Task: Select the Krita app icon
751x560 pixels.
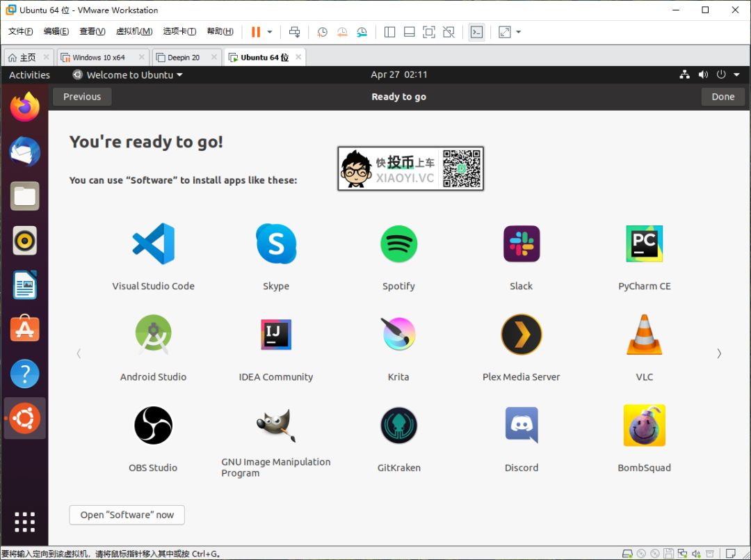Action: click(x=398, y=335)
